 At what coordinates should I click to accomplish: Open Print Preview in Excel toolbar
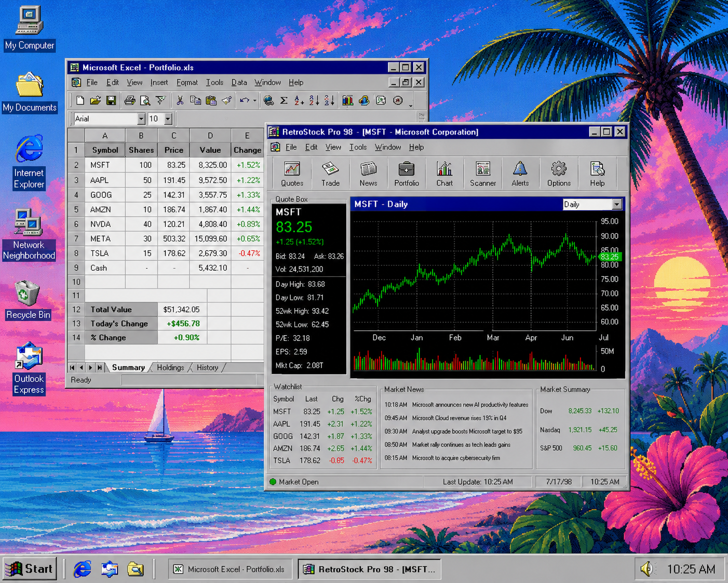point(145,100)
